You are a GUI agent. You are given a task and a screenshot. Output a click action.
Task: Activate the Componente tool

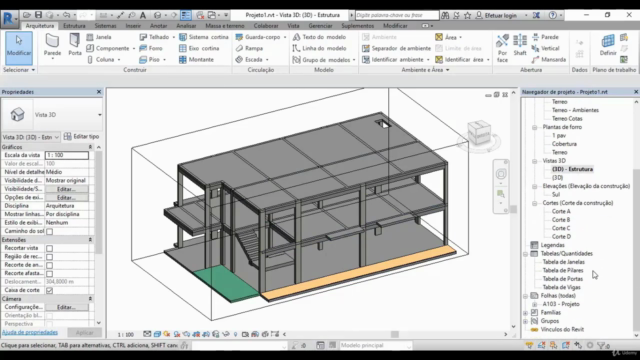108,48
